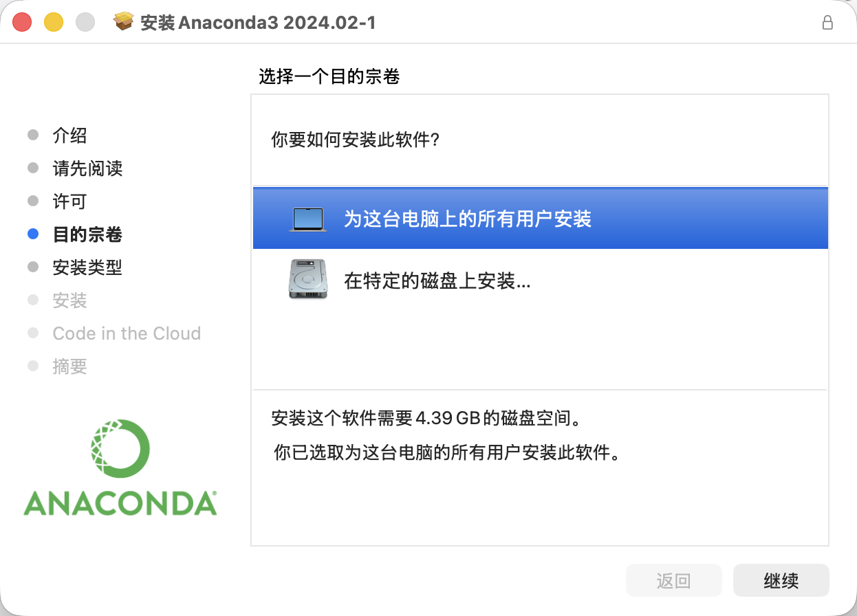Image resolution: width=857 pixels, height=616 pixels.
Task: Select the 许可 step in sidebar
Action: pyautogui.click(x=70, y=201)
